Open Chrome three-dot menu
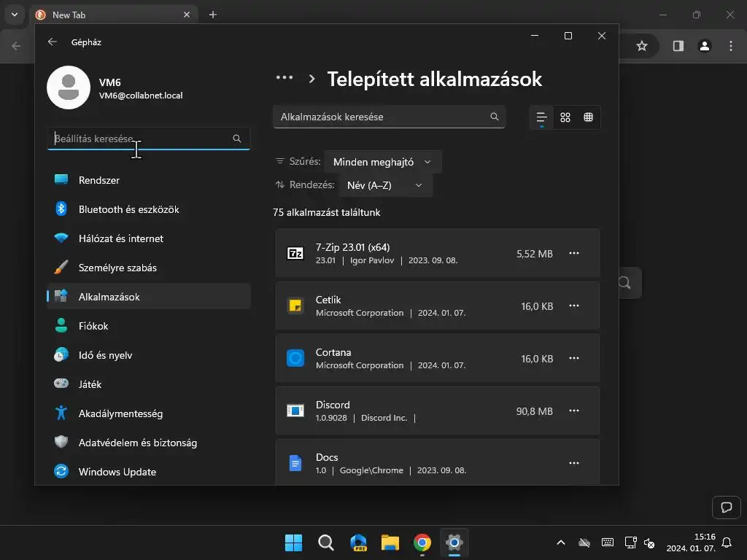The height and width of the screenshot is (560, 747). [x=731, y=46]
